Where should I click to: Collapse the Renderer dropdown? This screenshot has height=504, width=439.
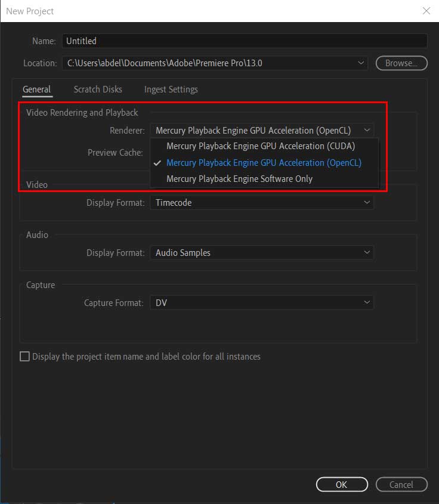262,131
